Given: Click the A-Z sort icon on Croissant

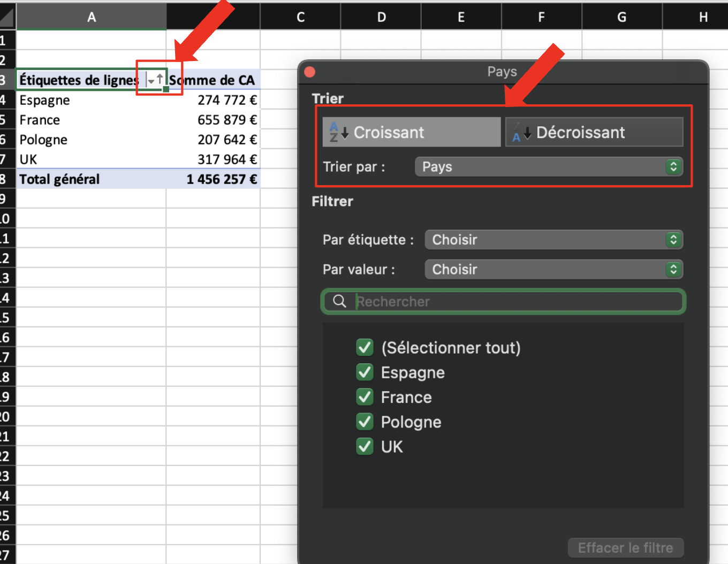Looking at the screenshot, I should pyautogui.click(x=339, y=132).
